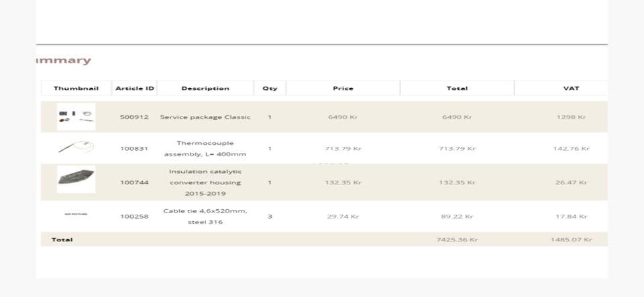Select article ID 100744
644x297 pixels.
click(134, 182)
